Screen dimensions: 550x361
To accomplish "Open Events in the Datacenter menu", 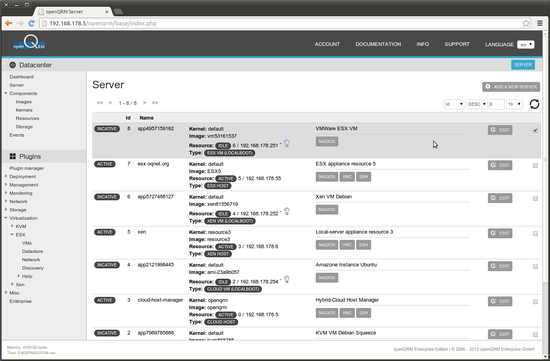I will click(x=17, y=135).
